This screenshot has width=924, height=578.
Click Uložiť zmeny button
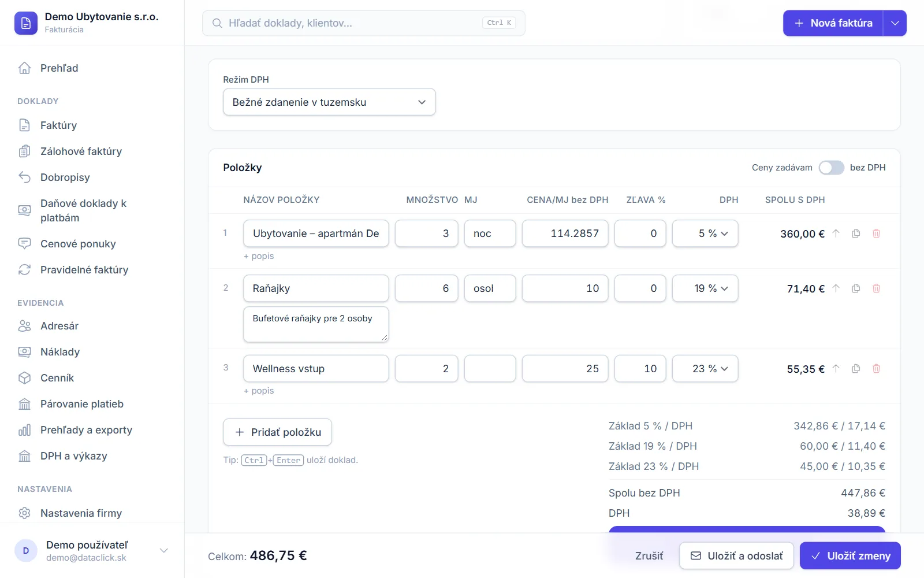[x=850, y=555]
